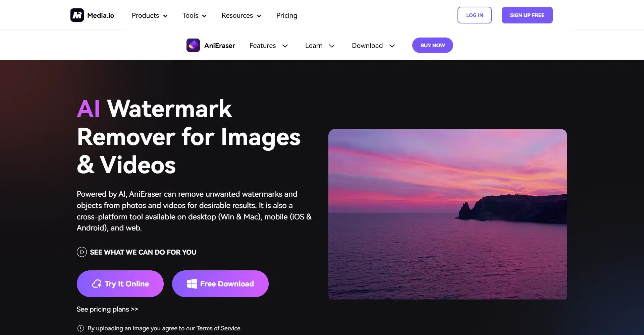The height and width of the screenshot is (335, 644).
Task: Click the cloud upload icon
Action: pyautogui.click(x=97, y=284)
